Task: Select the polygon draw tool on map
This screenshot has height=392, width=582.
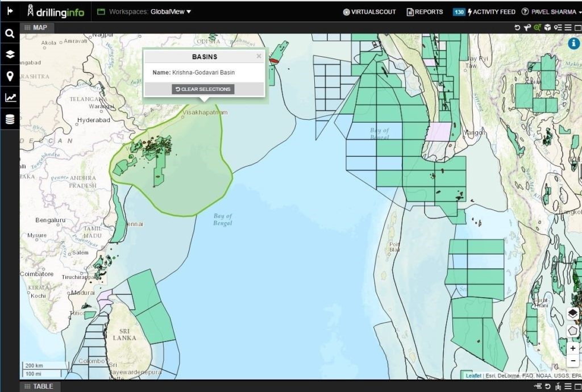Action: click(x=573, y=331)
